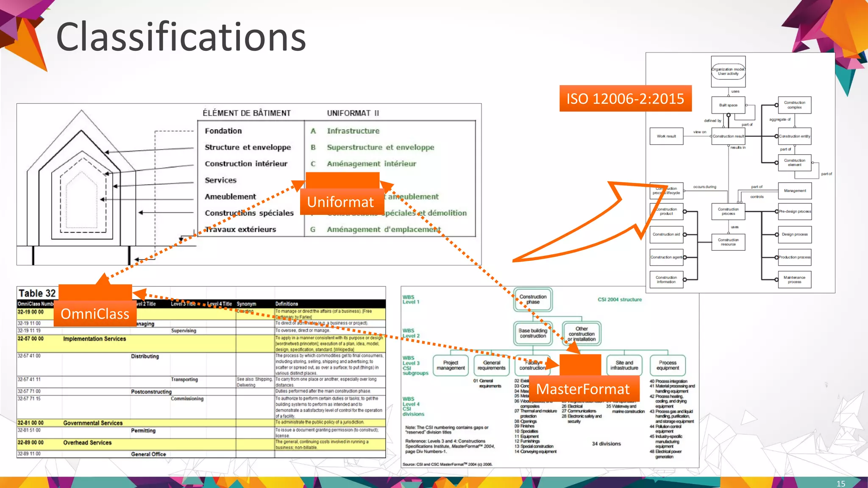This screenshot has height=488, width=868.
Task: Click the Construction aid box
Action: coord(666,234)
